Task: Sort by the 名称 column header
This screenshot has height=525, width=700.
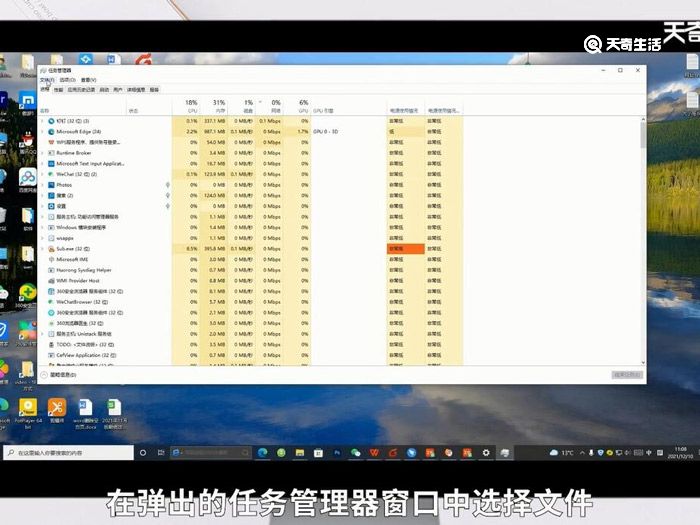Action: 83,106
